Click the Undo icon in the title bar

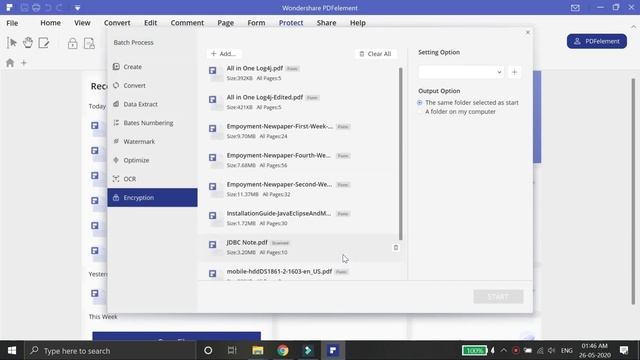pos(48,8)
